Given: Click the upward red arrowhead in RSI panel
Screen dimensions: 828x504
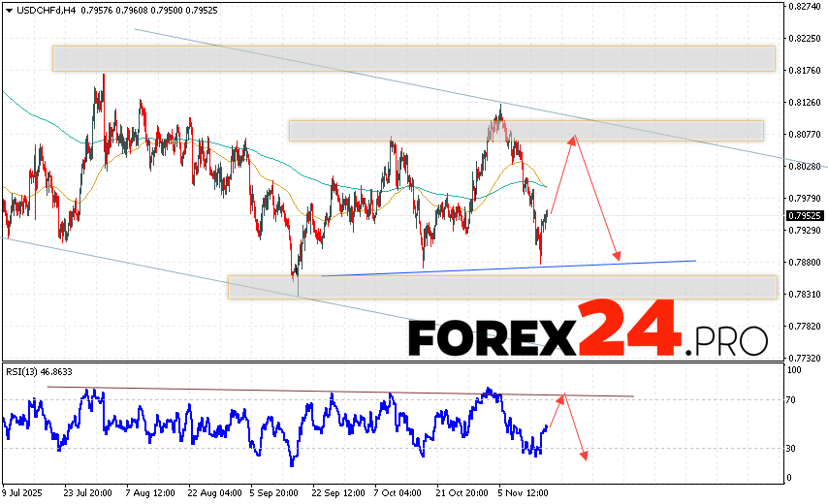Looking at the screenshot, I should [x=561, y=397].
